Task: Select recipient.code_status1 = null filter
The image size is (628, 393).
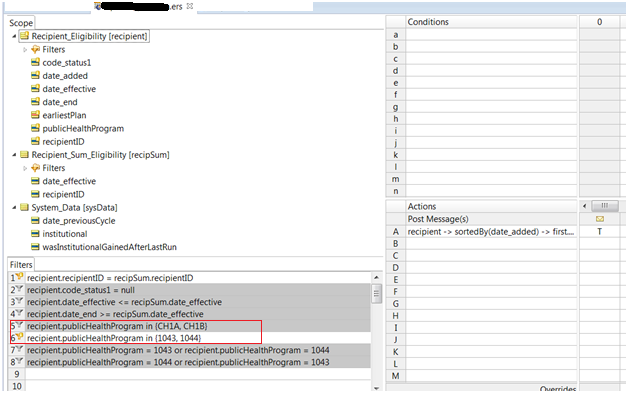Action: tap(198, 290)
